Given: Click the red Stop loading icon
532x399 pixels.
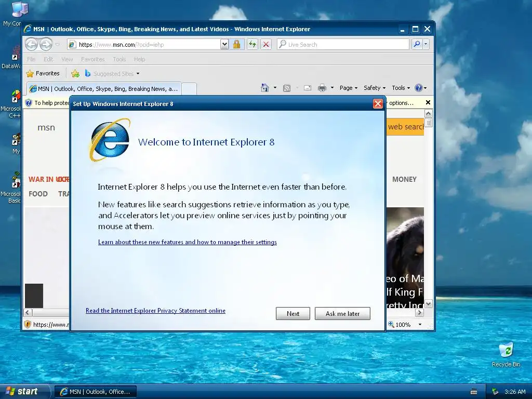Looking at the screenshot, I should 266,45.
